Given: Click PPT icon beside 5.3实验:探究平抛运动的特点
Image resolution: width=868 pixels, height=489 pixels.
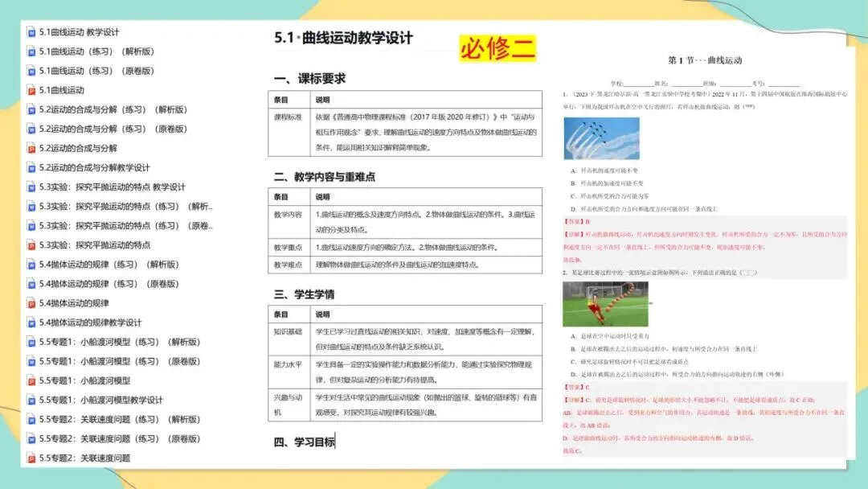Looking at the screenshot, I should click(31, 245).
